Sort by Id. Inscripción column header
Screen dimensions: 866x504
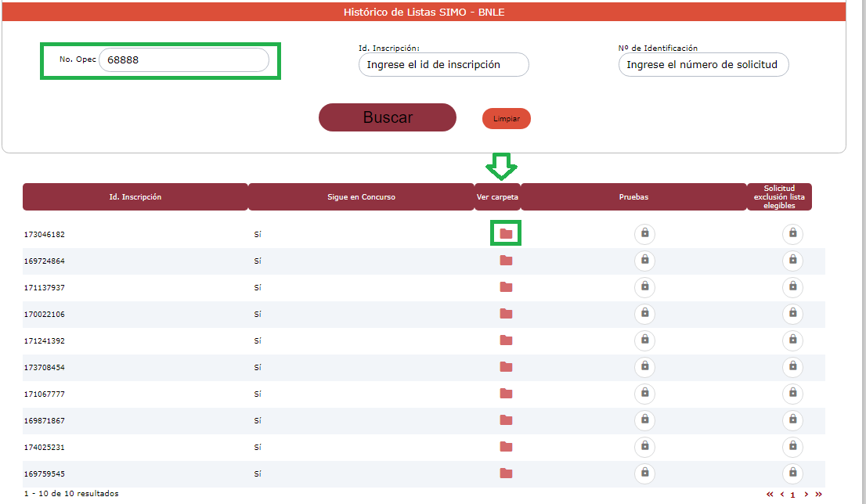point(135,197)
